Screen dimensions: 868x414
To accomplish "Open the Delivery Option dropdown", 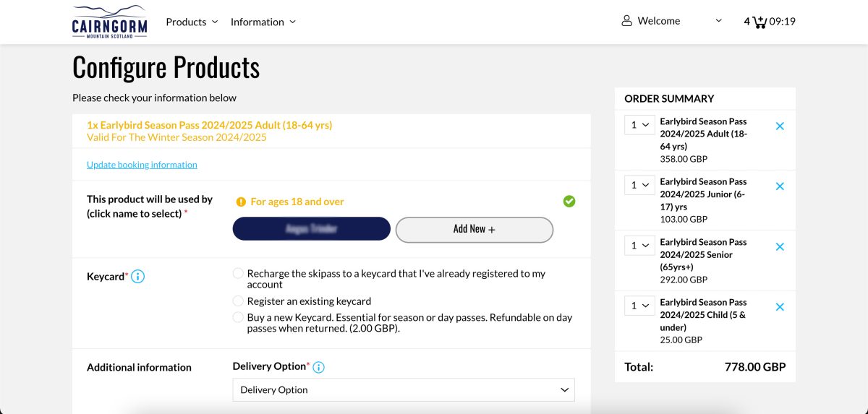I will [x=404, y=389].
